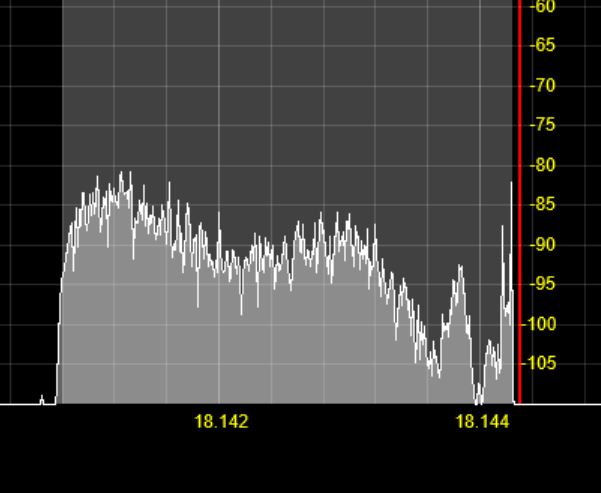Click the 18.144 frequency label
This screenshot has width=601, height=493.
[482, 422]
